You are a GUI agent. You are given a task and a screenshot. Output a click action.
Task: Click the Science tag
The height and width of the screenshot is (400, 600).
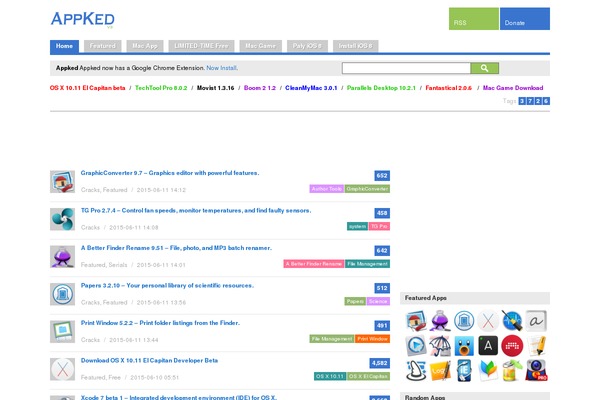378,301
